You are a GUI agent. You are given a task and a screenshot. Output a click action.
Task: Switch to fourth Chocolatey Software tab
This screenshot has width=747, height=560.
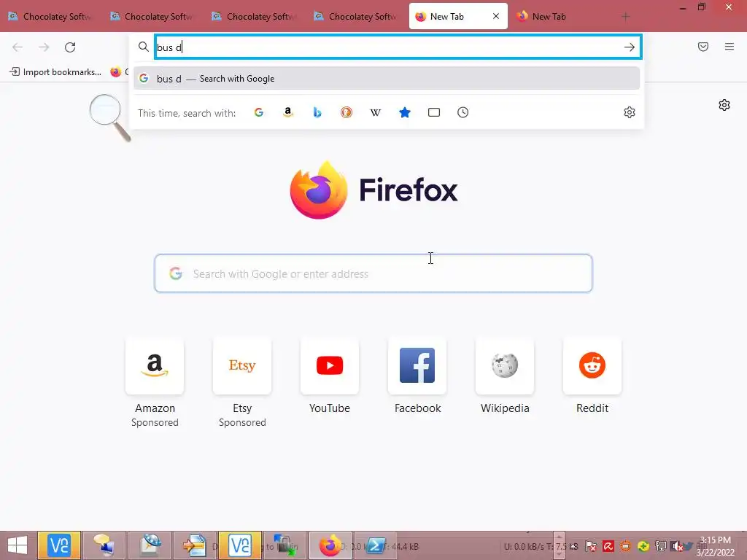[357, 16]
